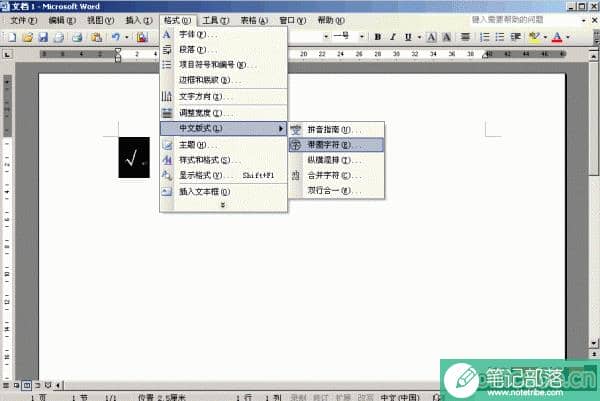Choose 项目符号和编号(N)... menu entry

pos(223,65)
